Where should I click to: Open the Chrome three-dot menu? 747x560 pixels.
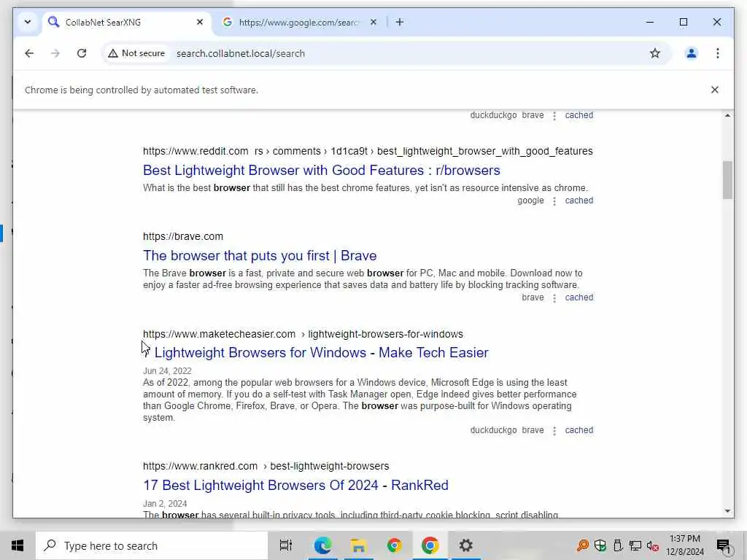tap(718, 53)
